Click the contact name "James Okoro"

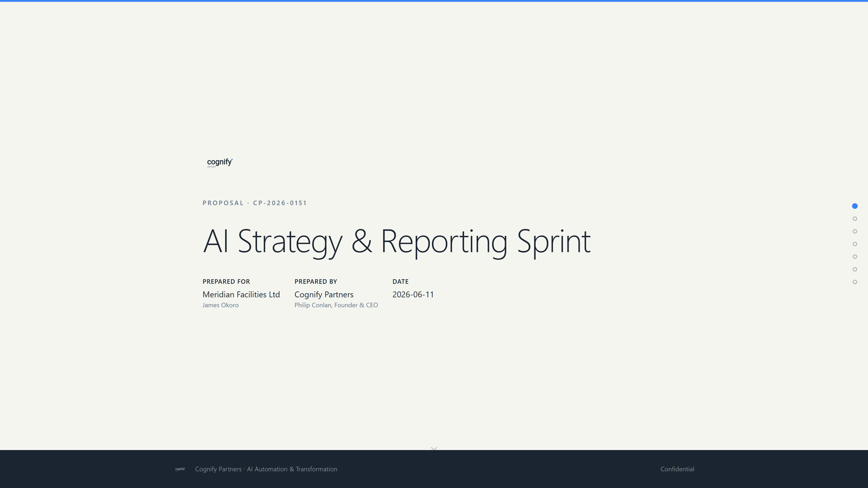pyautogui.click(x=221, y=305)
